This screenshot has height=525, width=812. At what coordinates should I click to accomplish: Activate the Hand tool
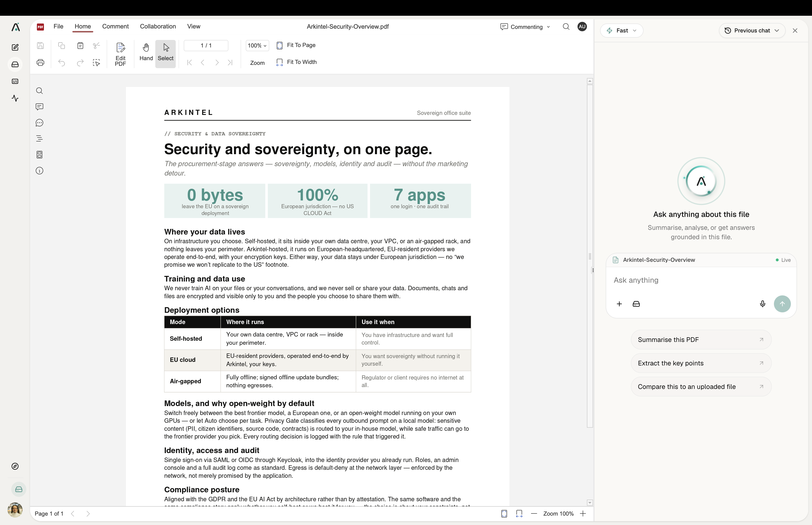point(146,52)
